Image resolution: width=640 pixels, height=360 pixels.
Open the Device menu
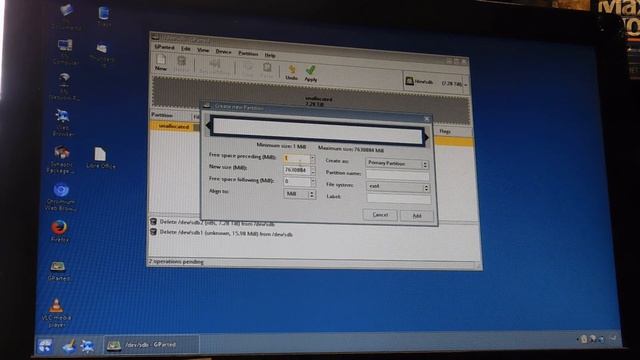point(223,51)
